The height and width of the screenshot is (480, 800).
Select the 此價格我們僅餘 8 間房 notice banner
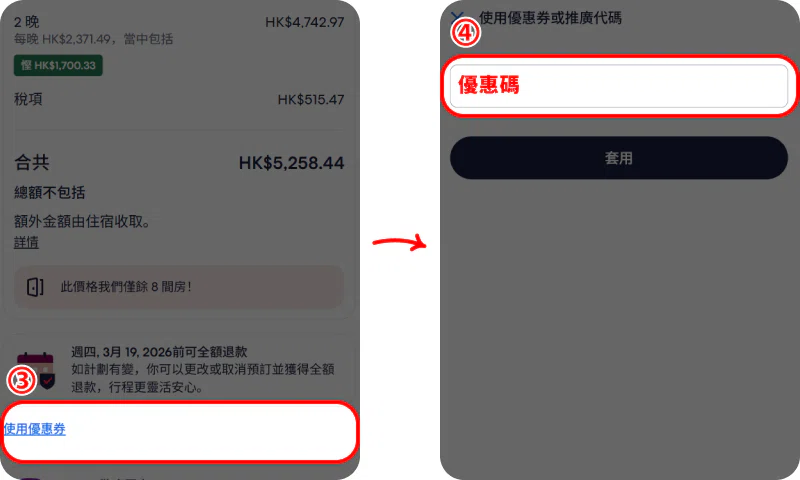[x=179, y=287]
